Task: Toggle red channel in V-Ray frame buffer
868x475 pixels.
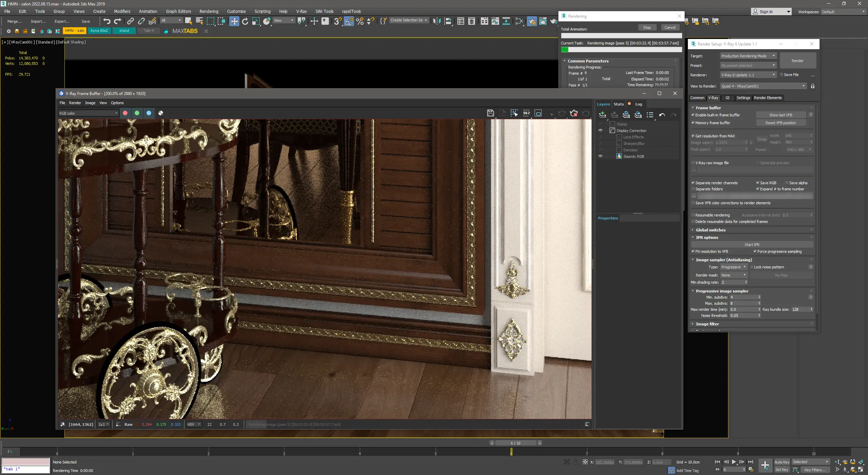Action: (125, 113)
